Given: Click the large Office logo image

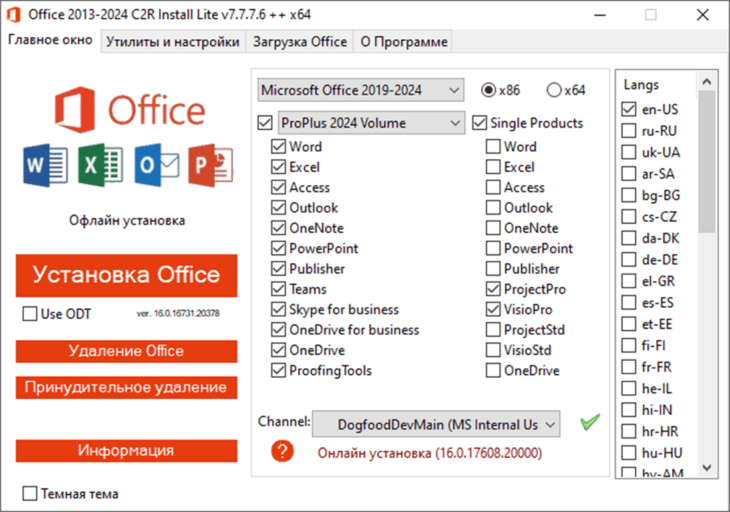Looking at the screenshot, I should pos(130,109).
